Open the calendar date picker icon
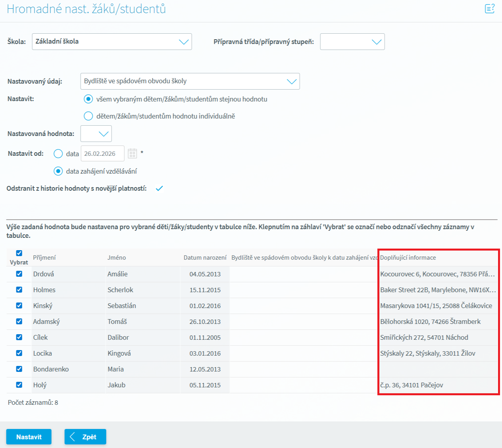Viewport: 502px width, 448px height. click(x=133, y=153)
